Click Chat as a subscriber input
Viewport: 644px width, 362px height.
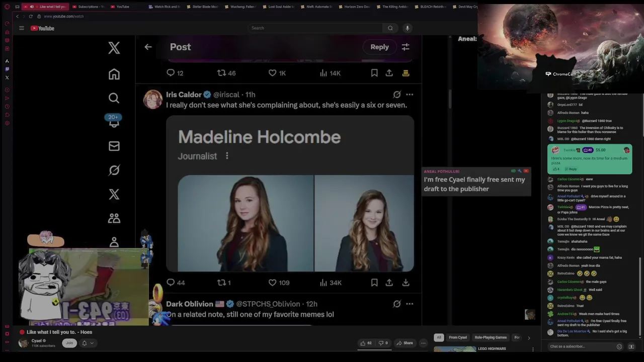(581, 346)
